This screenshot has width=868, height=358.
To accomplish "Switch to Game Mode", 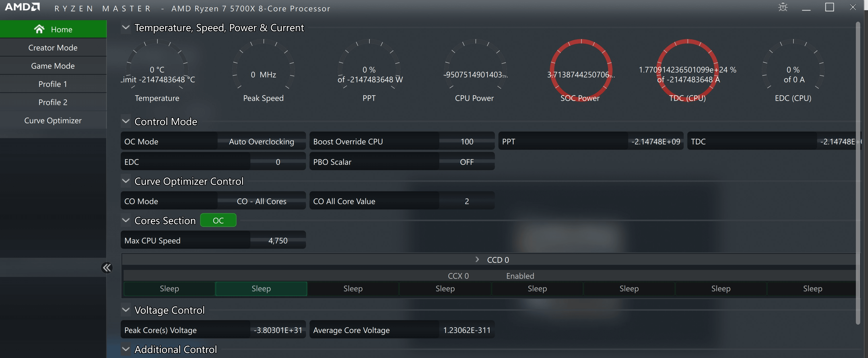I will [x=53, y=66].
